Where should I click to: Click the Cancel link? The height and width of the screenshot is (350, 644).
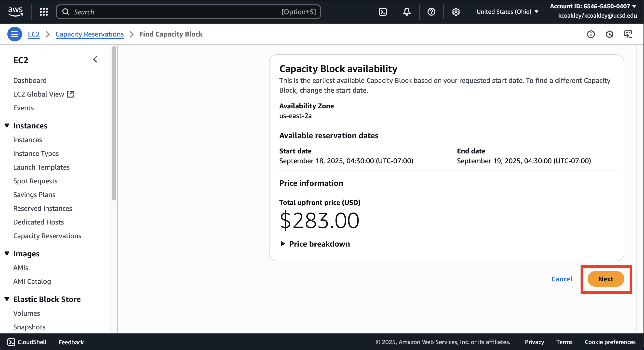click(562, 279)
